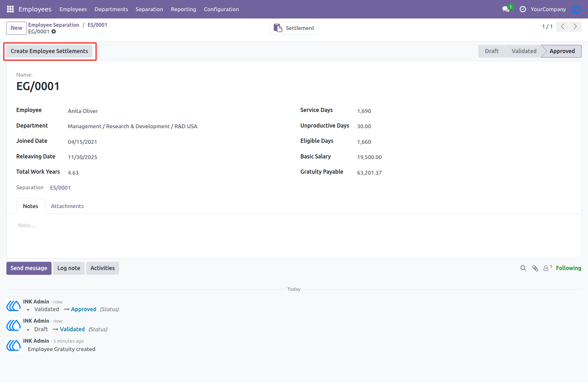Show followers person icon

click(x=546, y=268)
